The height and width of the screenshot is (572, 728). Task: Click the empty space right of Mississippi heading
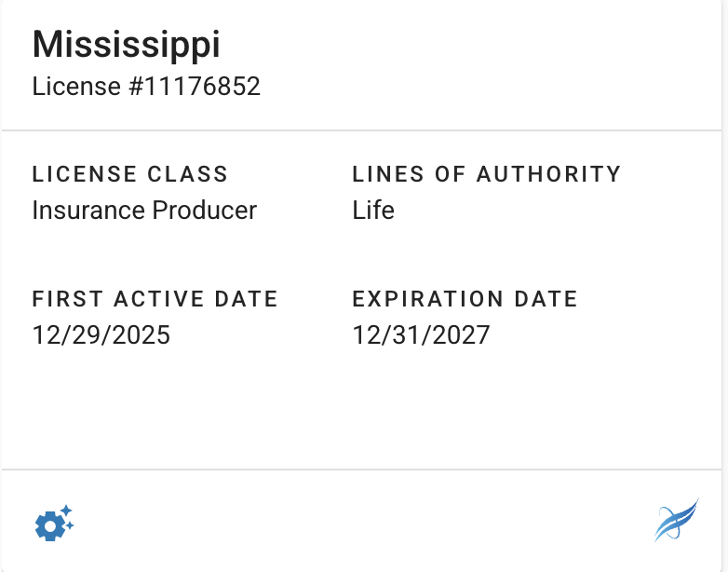(465, 45)
